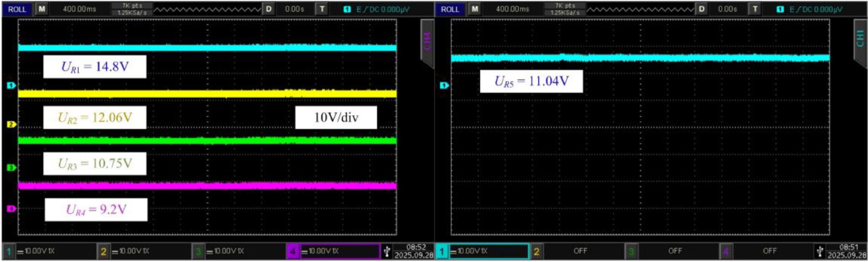The width and height of the screenshot is (868, 262).
Task: Click the ROLL mode label in right scope
Action: (450, 9)
